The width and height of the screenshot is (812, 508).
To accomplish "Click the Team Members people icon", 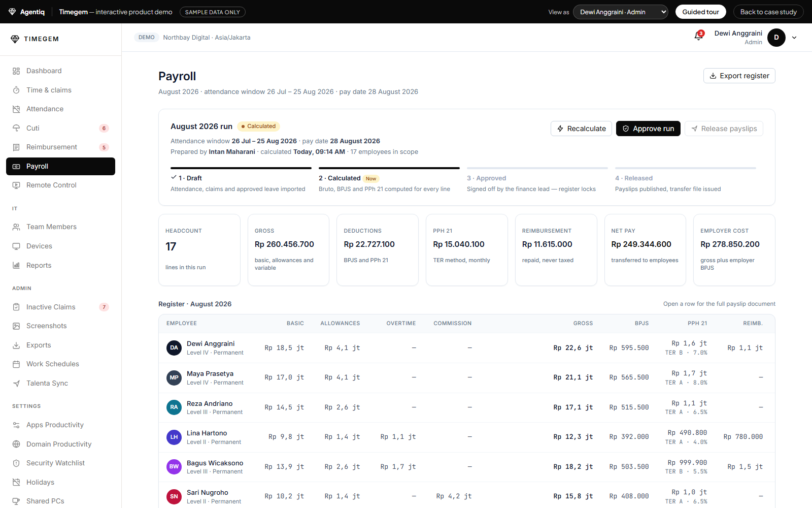I will point(16,227).
